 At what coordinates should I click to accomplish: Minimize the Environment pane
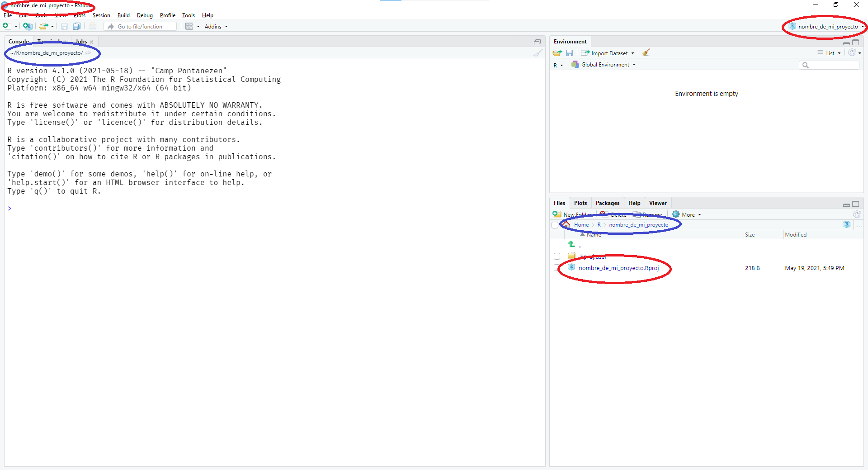846,43
